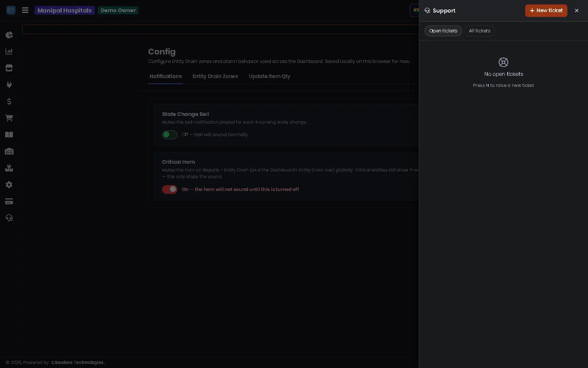This screenshot has width=588, height=368.
Task: Click the long search bar below the header
Action: click(x=220, y=29)
